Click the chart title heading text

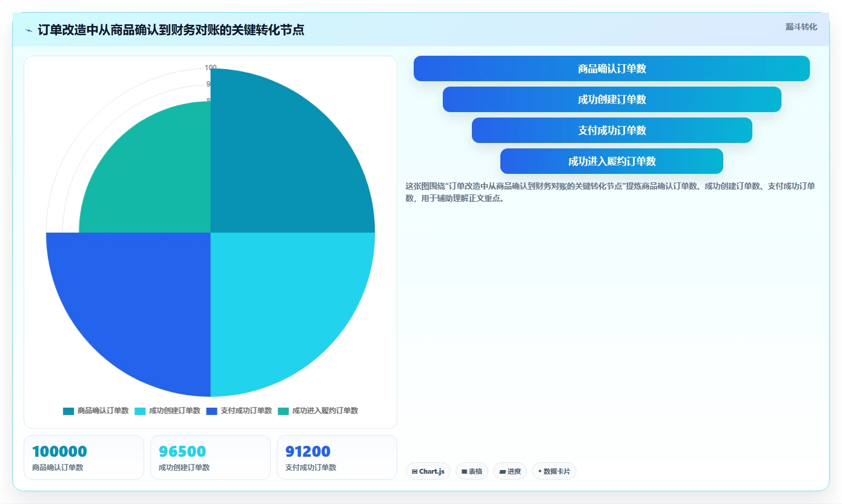point(171,30)
